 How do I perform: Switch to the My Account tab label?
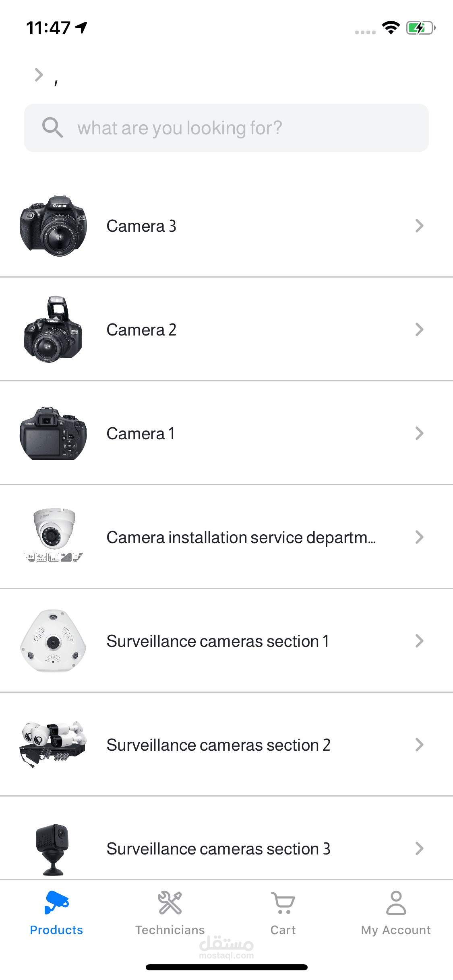coord(396,930)
